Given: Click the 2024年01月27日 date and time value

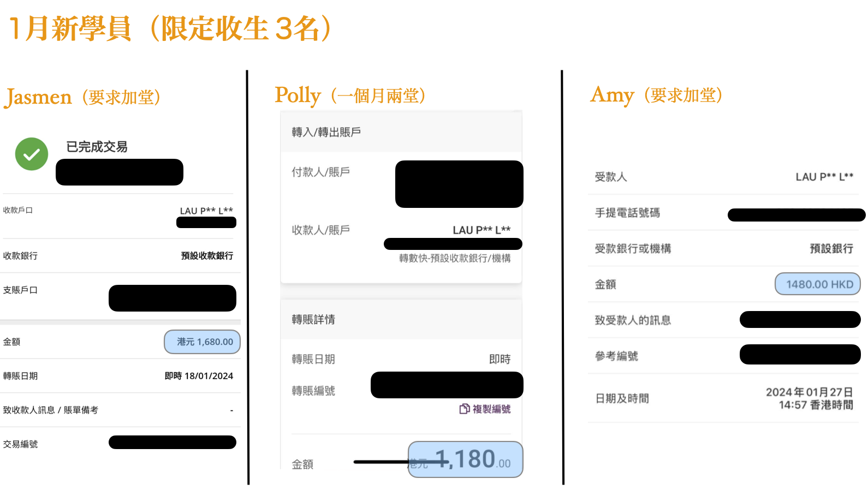Looking at the screenshot, I should coord(809,398).
